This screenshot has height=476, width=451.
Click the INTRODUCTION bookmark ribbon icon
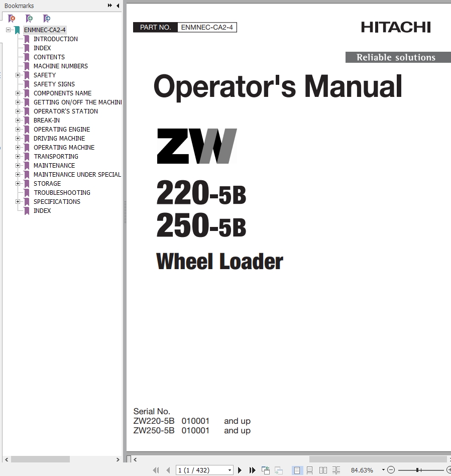click(27, 39)
